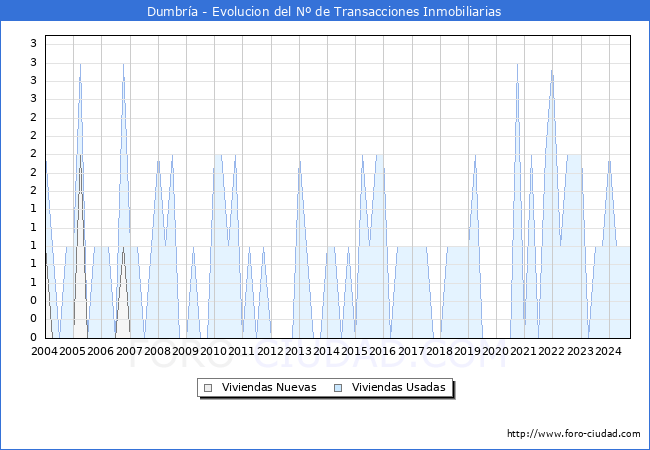
Task: Click the 2010 x-axis label
Action: (213, 351)
